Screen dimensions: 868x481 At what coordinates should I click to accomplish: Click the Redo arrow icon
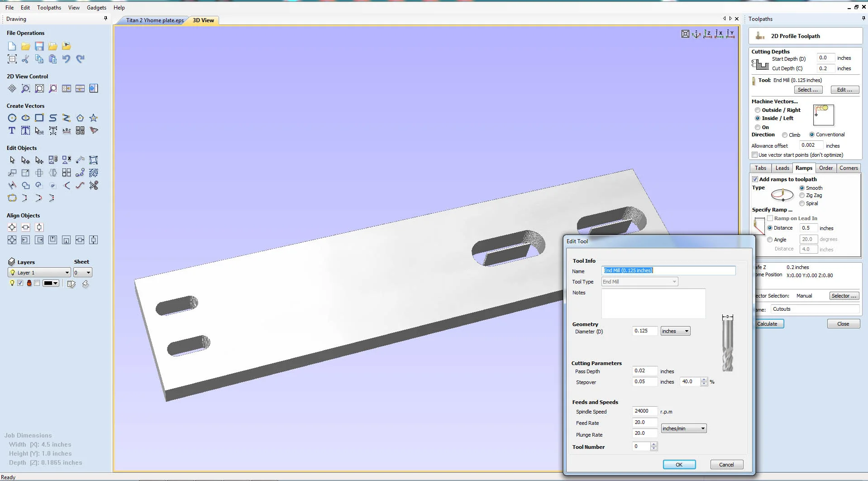point(80,59)
